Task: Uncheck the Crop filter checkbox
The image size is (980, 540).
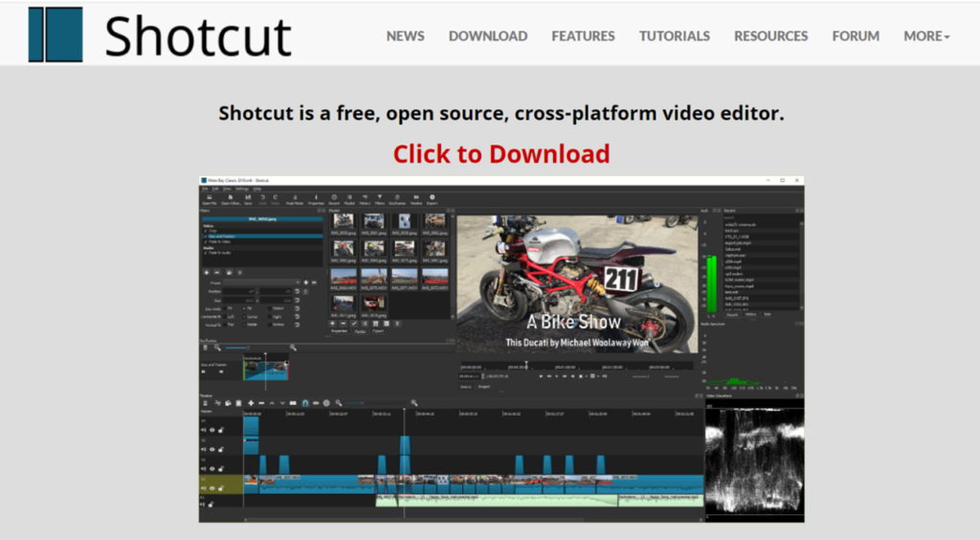Action: (206, 231)
